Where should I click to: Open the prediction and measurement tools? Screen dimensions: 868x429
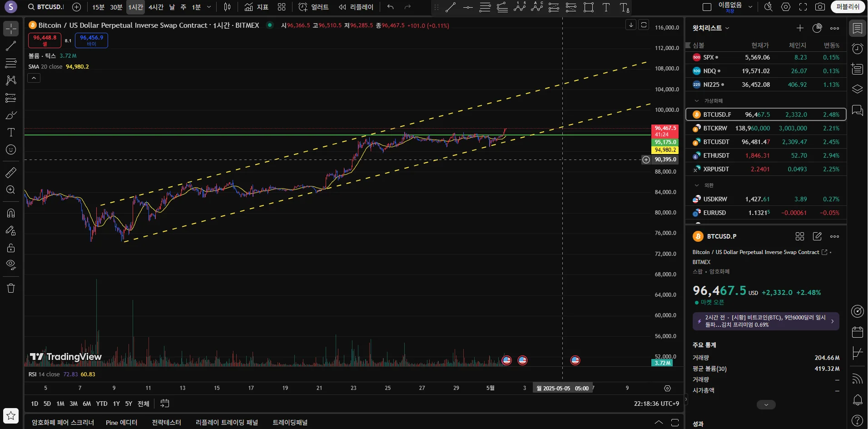point(11,98)
